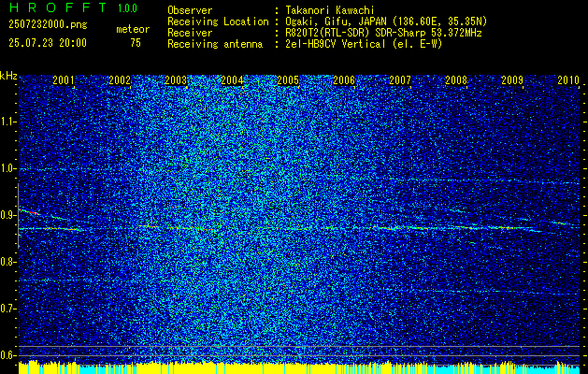Click the 0.8 kHz axis label
Image resolution: width=588 pixels, height=374 pixels.
7,262
